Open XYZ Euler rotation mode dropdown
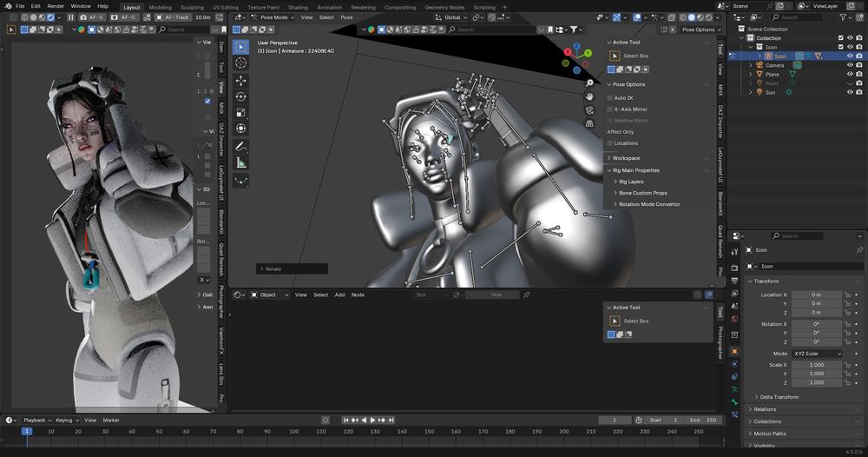The image size is (868, 457). (817, 354)
